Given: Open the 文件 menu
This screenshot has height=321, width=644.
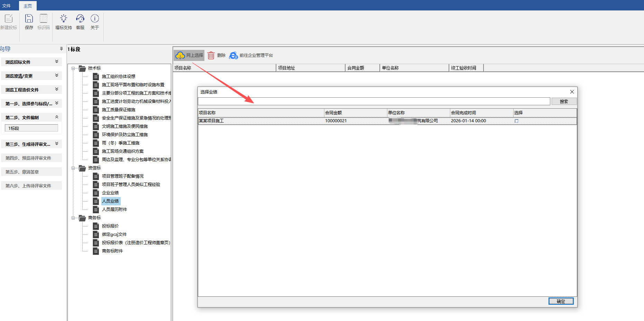Looking at the screenshot, I should click(x=7, y=6).
